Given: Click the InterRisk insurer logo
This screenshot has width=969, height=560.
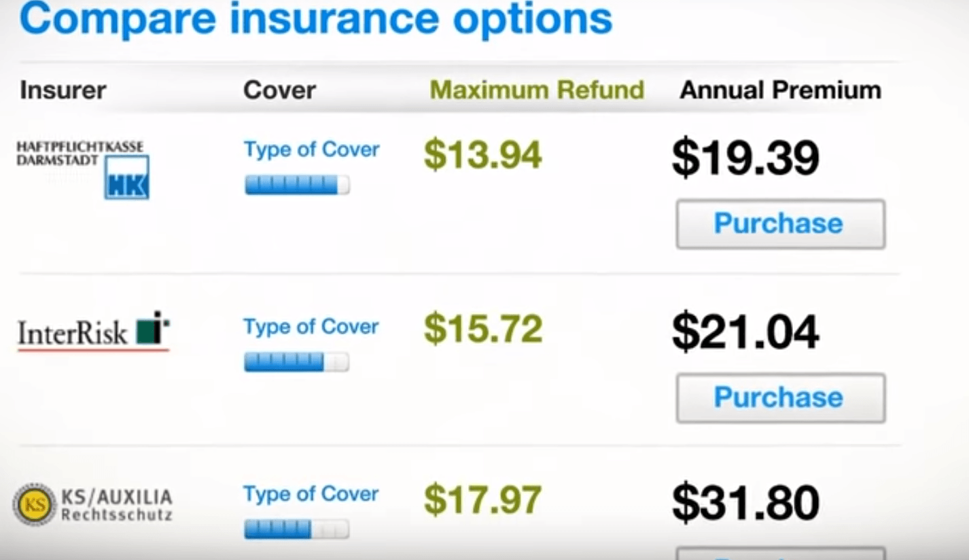Looking at the screenshot, I should click(93, 332).
